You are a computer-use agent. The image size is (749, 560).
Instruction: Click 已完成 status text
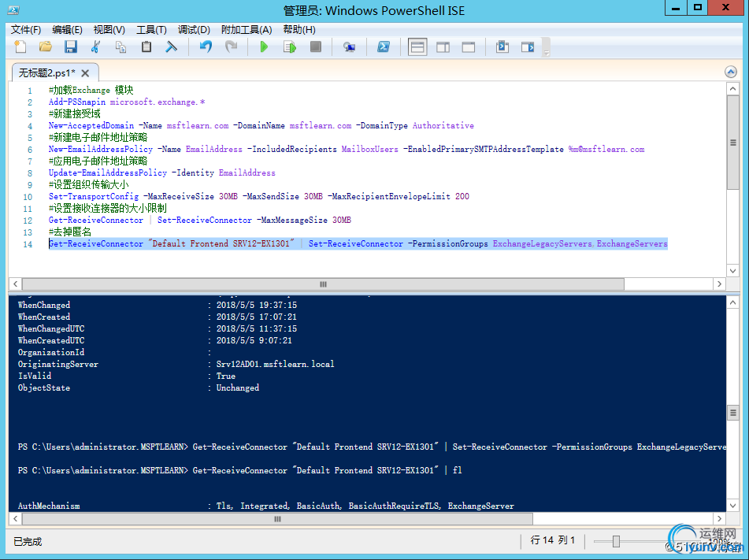(28, 541)
